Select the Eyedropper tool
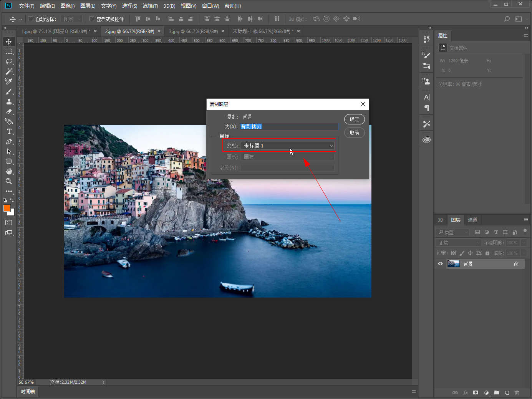The image size is (532, 399). click(x=9, y=81)
